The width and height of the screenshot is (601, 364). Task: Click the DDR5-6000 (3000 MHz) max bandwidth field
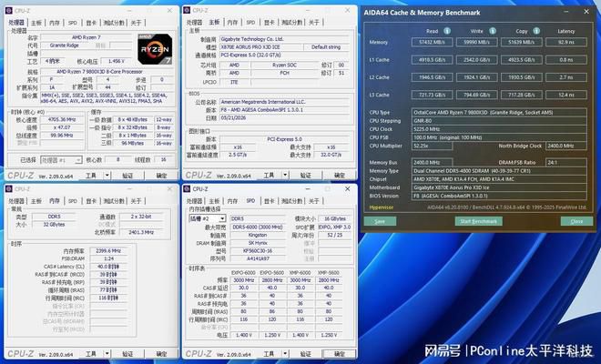[258, 227]
